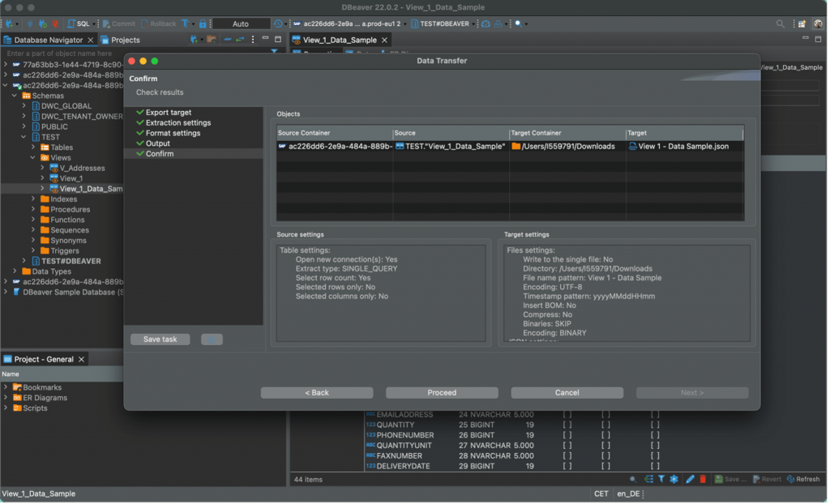Expand the PUBLIC schema node

(24, 126)
